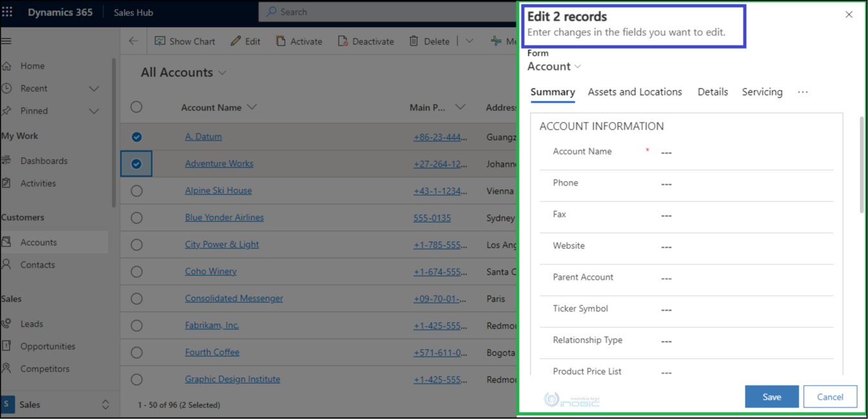868x419 pixels.
Task: Switch to the Assets and Locations tab
Action: [634, 92]
